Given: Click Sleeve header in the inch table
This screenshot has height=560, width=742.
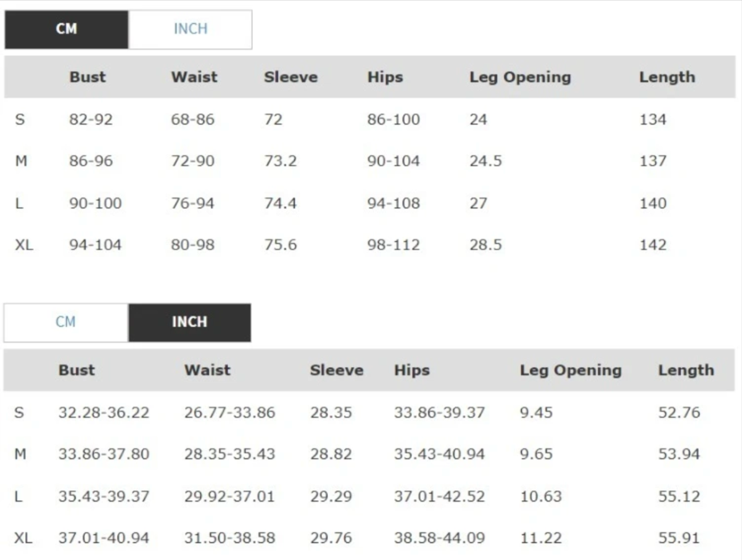Looking at the screenshot, I should click(336, 370).
